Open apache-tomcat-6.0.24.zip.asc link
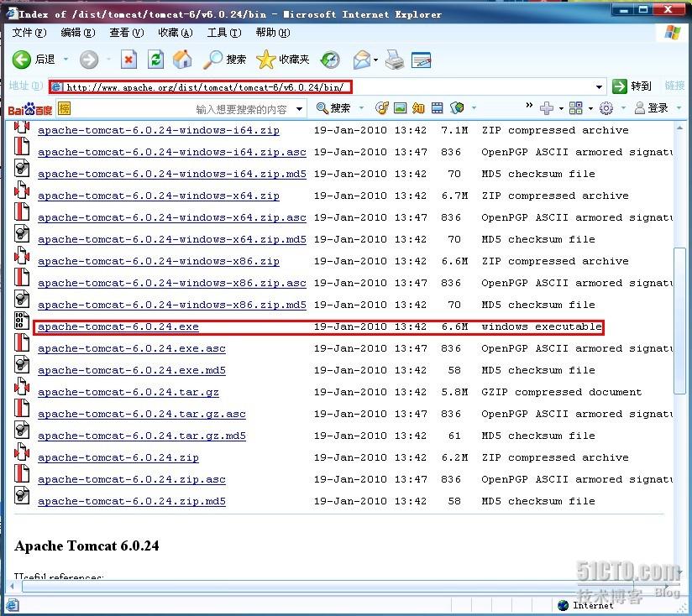This screenshot has width=692, height=616. point(132,479)
